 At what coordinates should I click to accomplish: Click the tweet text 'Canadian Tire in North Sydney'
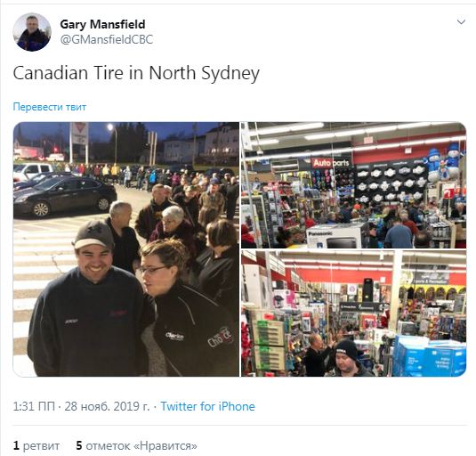tap(136, 73)
